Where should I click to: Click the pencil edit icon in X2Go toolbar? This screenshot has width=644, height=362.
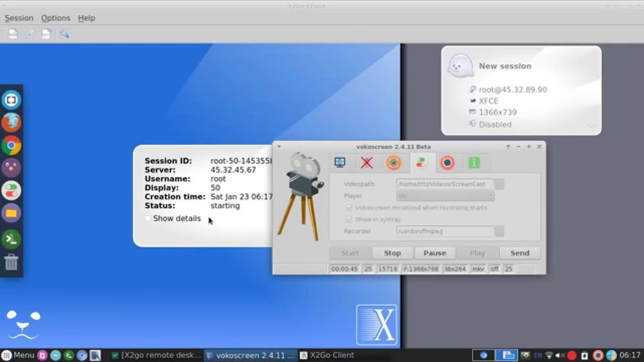point(30,34)
